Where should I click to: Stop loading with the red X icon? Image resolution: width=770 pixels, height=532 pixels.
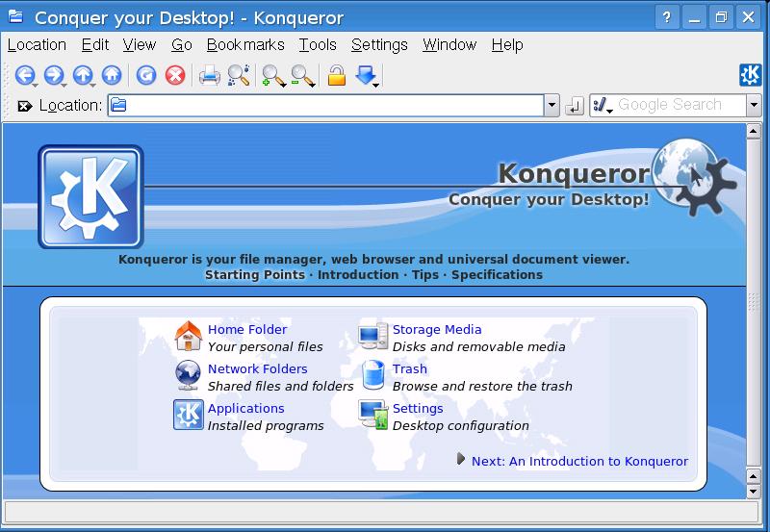pos(175,75)
